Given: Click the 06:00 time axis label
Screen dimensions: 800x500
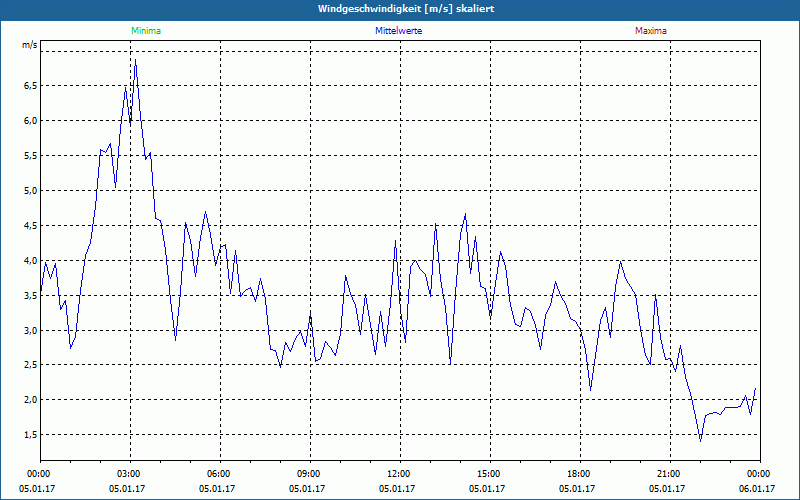Looking at the screenshot, I should point(220,474).
